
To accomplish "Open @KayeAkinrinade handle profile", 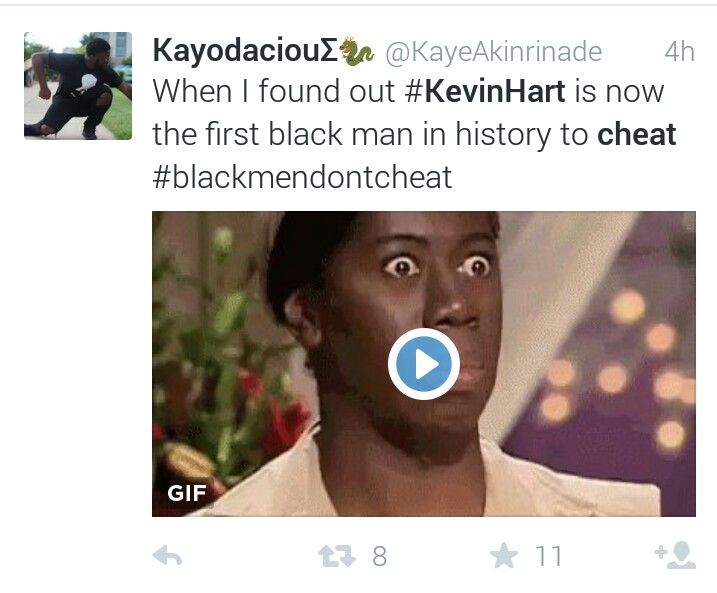I will pos(494,52).
